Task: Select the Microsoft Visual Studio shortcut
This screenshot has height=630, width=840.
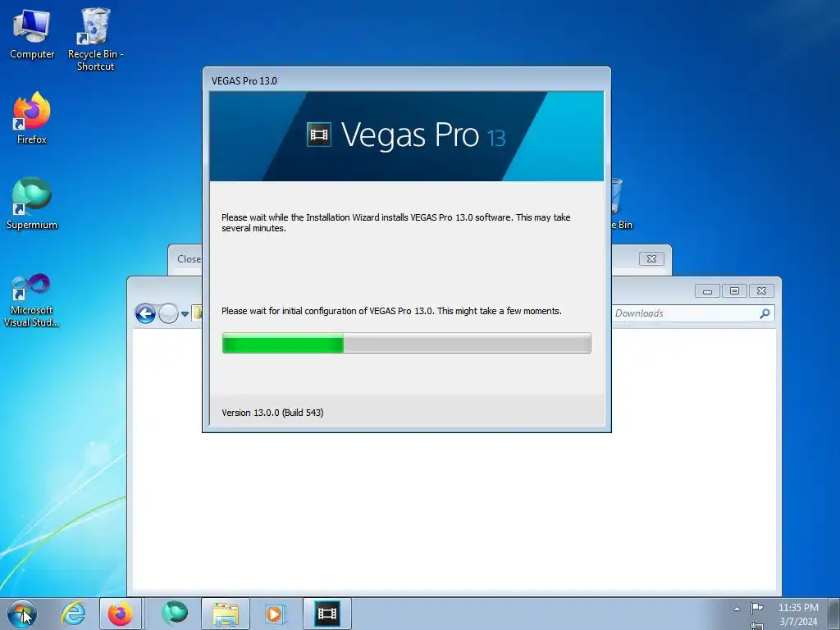Action: (x=32, y=300)
